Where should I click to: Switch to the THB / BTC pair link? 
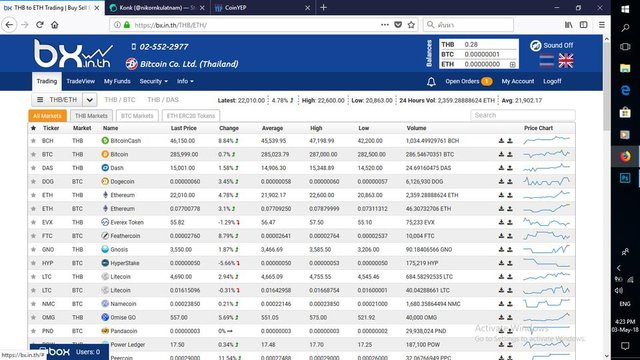point(120,100)
